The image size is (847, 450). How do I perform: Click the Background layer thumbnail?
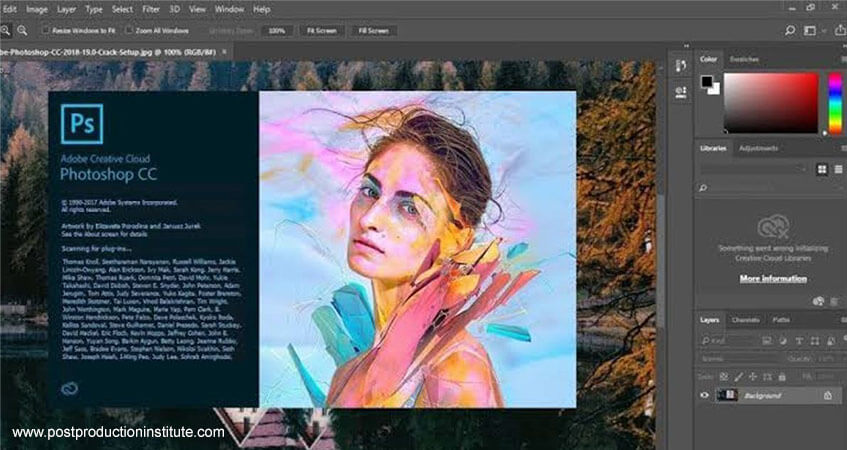click(726, 396)
